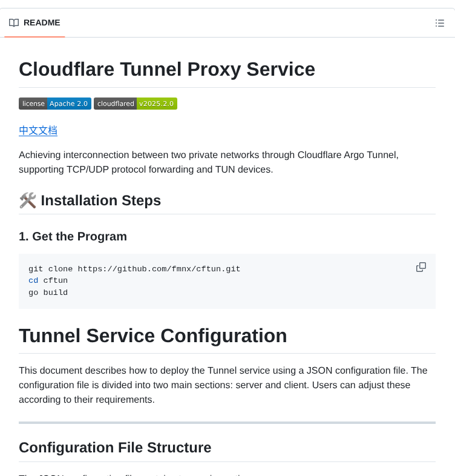The image size is (455, 476).
Task: Click the README book icon
Action: point(14,23)
